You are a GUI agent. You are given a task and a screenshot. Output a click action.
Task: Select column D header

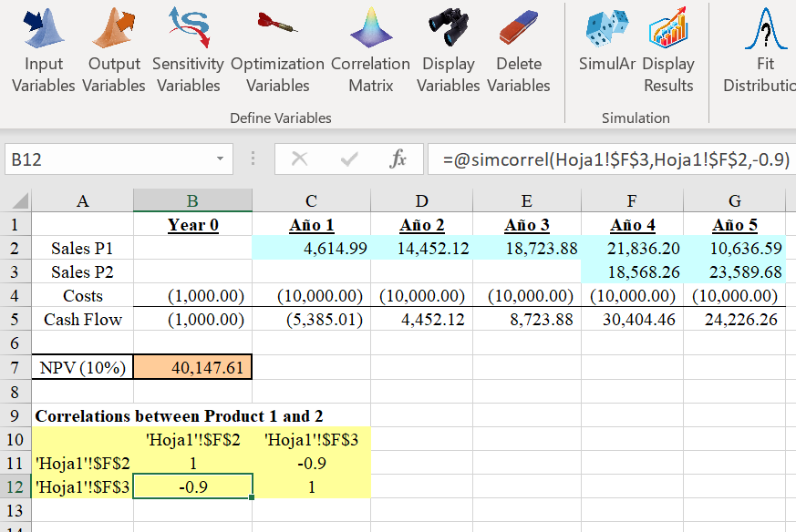(422, 200)
